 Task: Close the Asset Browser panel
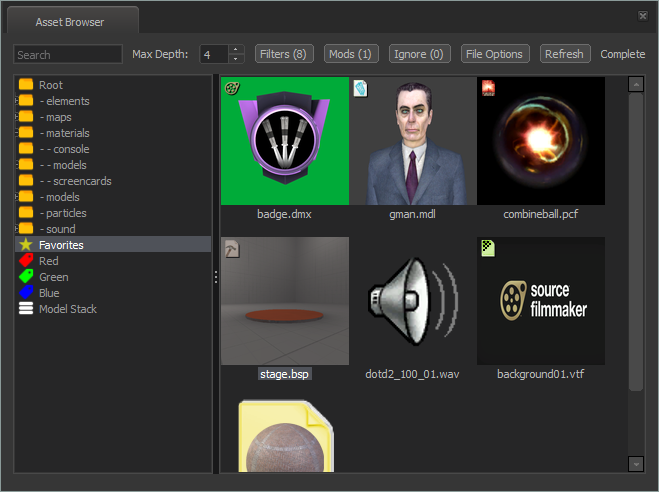643,16
